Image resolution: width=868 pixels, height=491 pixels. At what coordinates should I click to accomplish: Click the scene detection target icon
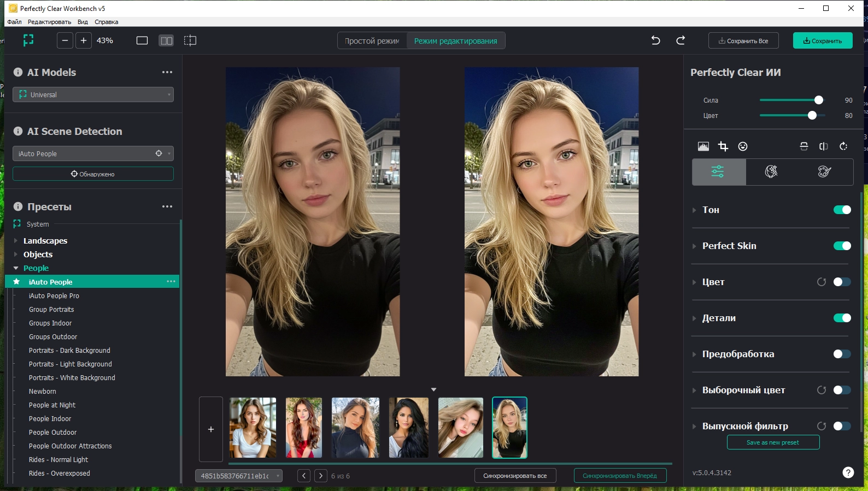tap(159, 153)
